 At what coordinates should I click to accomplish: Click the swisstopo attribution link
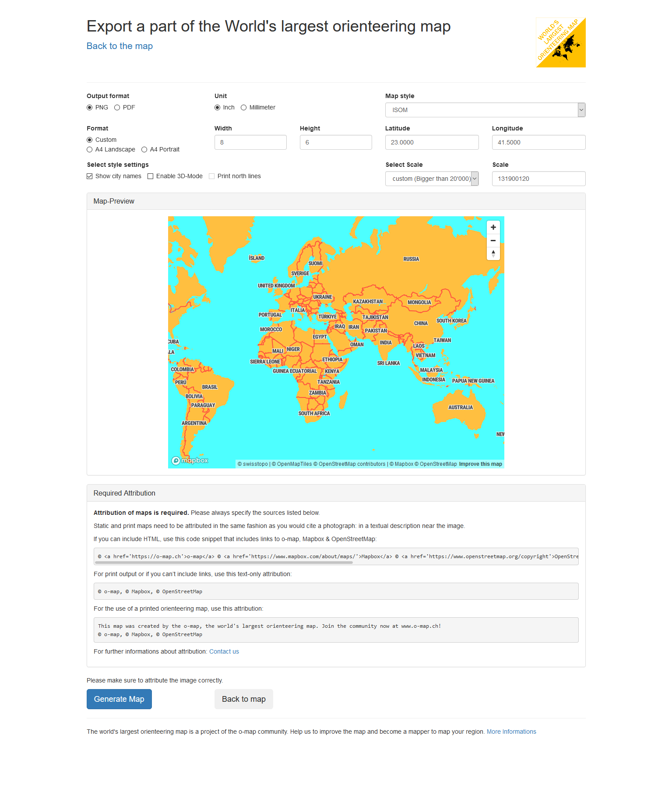pyautogui.click(x=253, y=464)
